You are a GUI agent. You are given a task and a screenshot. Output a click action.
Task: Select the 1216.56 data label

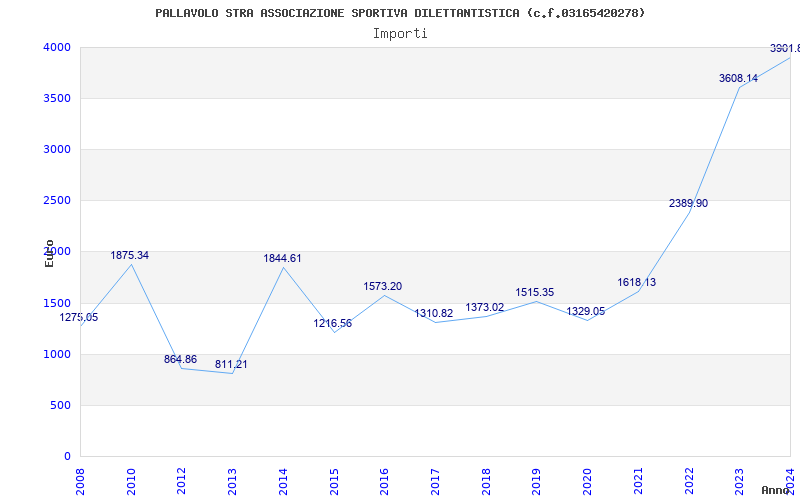tap(332, 324)
